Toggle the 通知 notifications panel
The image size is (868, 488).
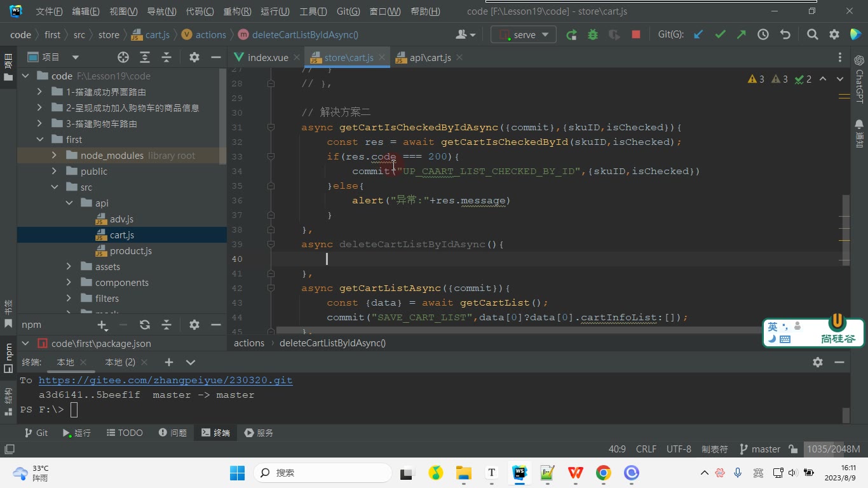[x=859, y=132]
